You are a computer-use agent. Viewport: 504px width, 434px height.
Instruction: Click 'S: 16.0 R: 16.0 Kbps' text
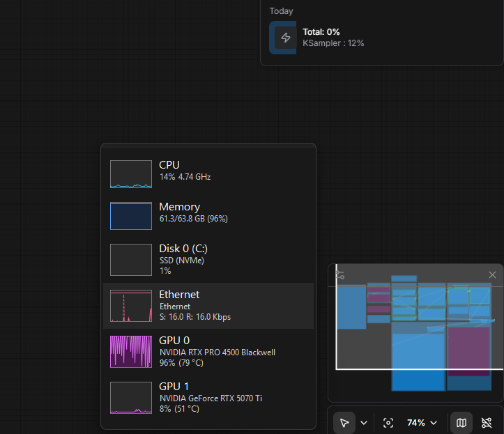pos(195,317)
